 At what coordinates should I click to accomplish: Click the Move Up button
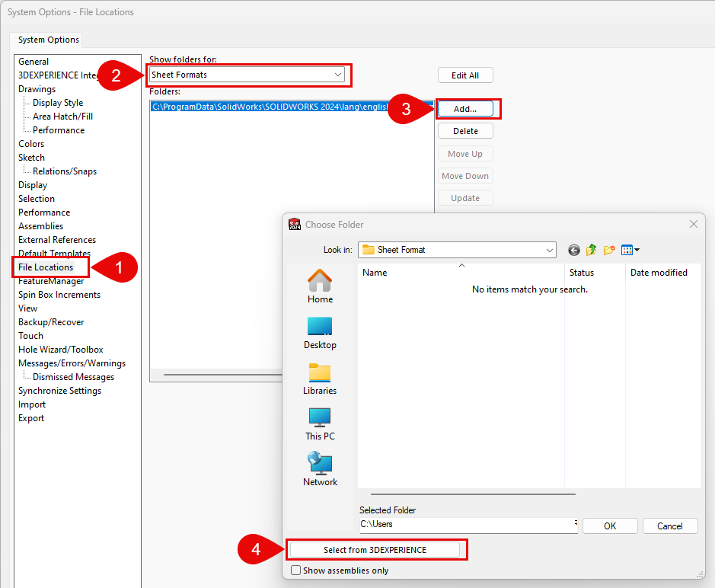pyautogui.click(x=465, y=154)
